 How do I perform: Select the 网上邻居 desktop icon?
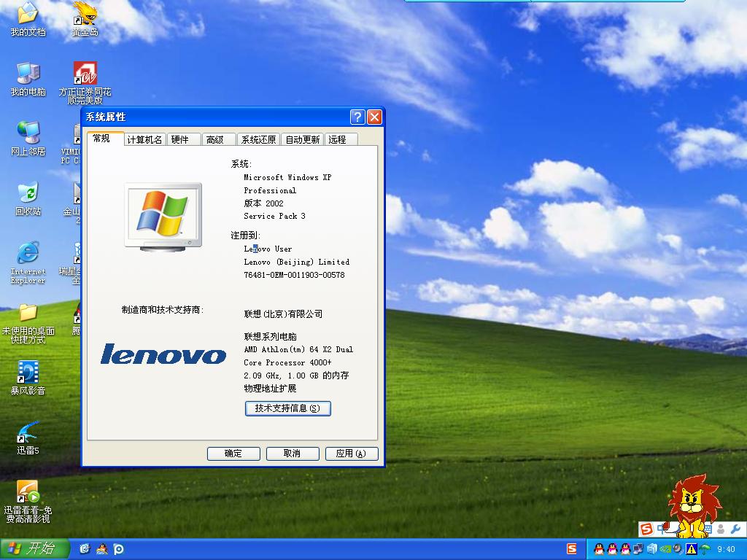click(x=28, y=139)
